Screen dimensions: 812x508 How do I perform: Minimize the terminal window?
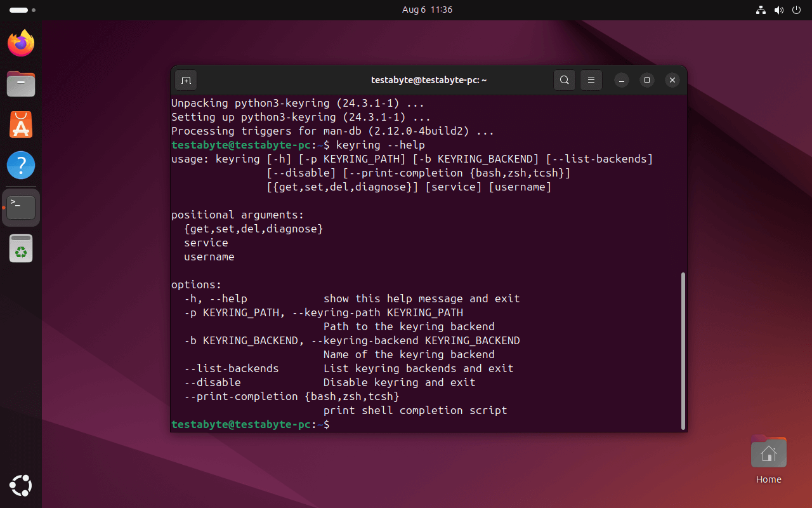pyautogui.click(x=620, y=80)
